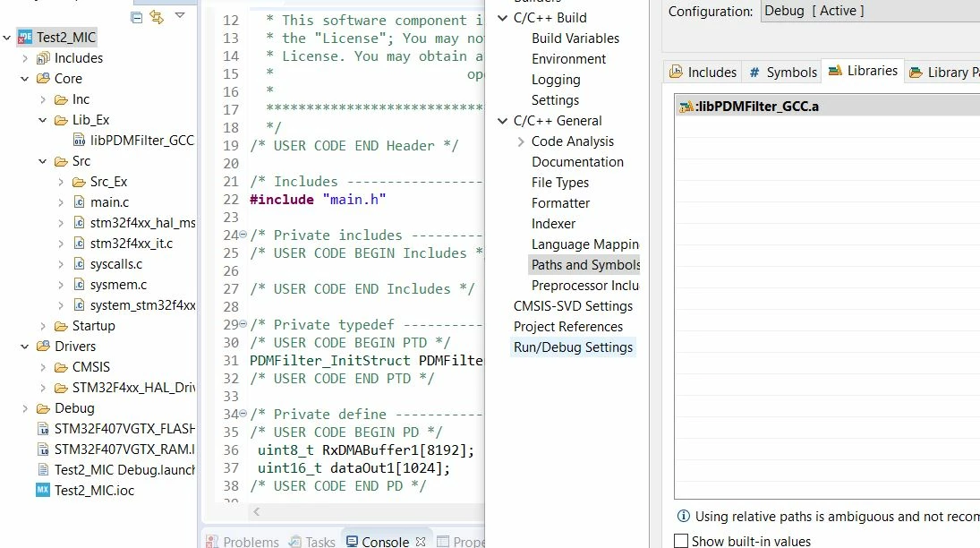
Task: Click the Includes folder icon in tree
Action: (43, 58)
